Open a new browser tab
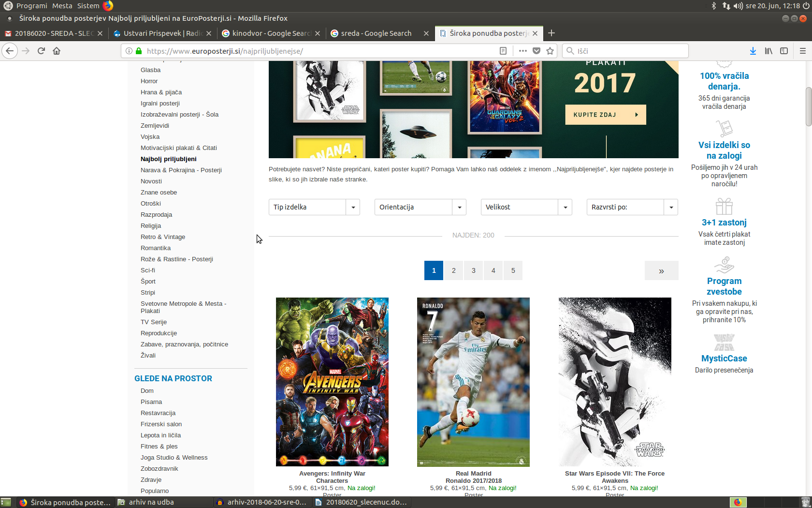812x508 pixels. [551, 33]
